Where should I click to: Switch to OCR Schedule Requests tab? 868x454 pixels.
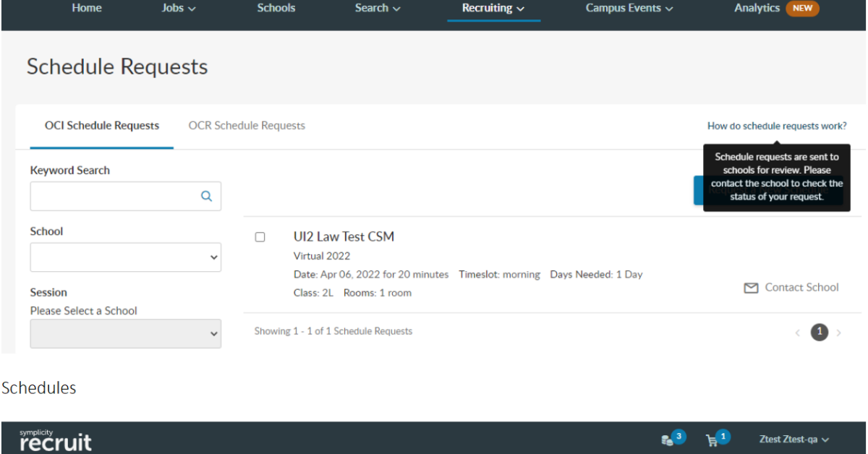[x=247, y=126]
